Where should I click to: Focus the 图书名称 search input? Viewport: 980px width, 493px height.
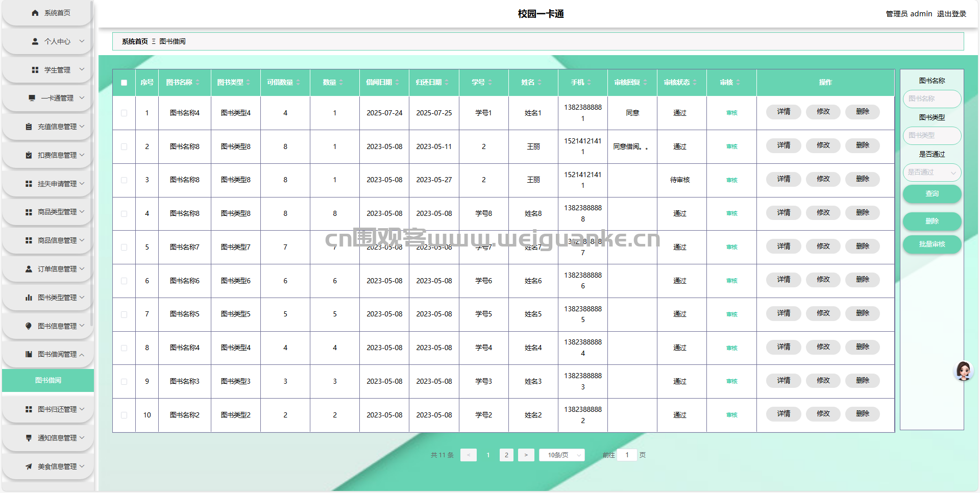point(932,99)
